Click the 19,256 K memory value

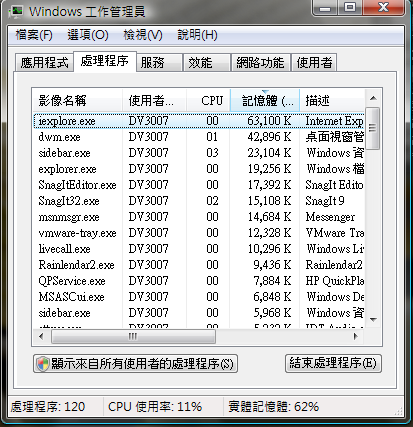pos(269,169)
